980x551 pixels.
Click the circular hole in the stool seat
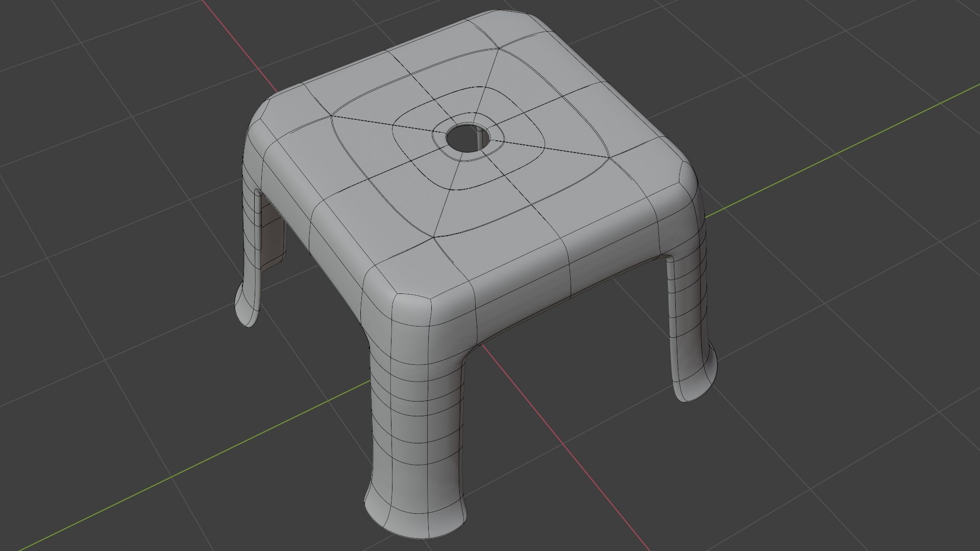468,138
